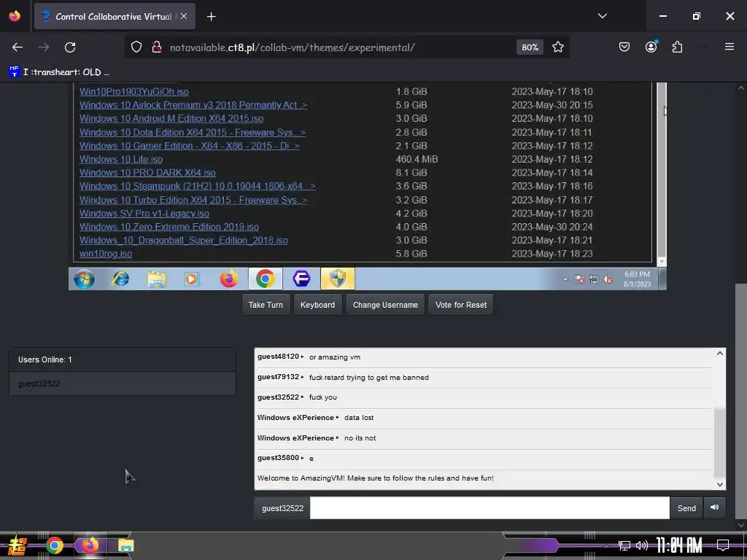Open Windows 10 PRO DARK X64.iso link
The width and height of the screenshot is (747, 560).
(147, 172)
